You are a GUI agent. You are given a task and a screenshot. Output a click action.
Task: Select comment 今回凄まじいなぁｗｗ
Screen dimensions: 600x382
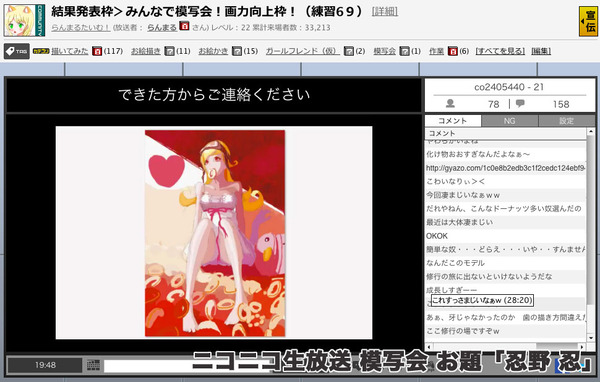click(505, 195)
